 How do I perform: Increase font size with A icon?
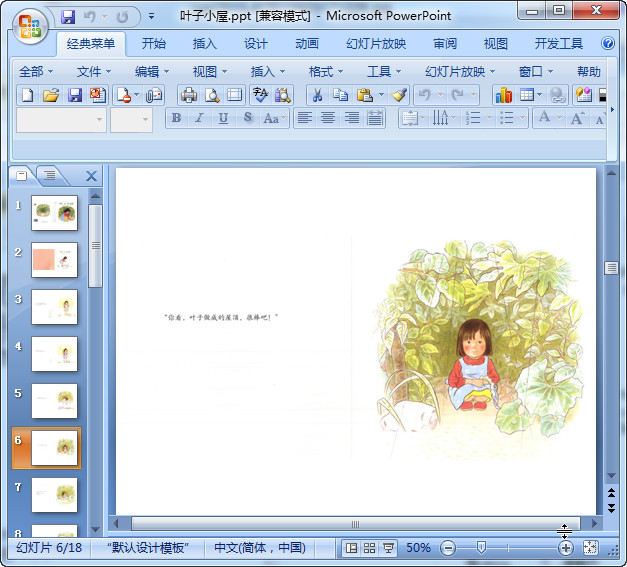pos(577,118)
